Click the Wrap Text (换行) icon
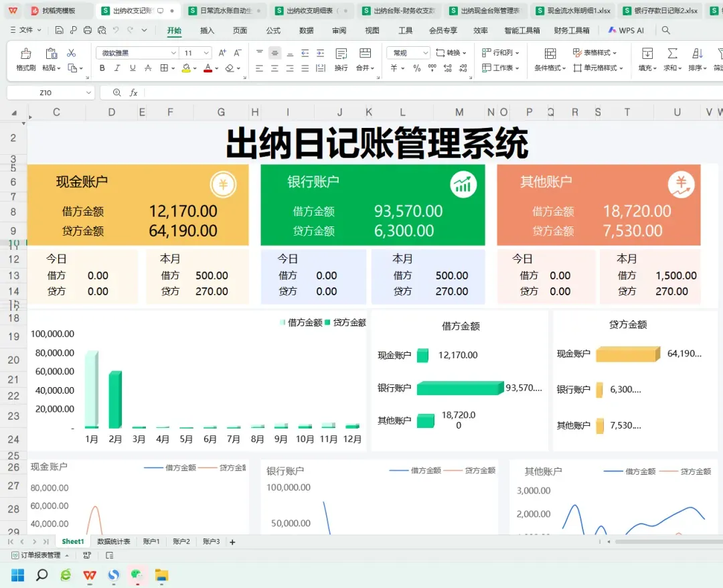723x588 pixels. 341,54
